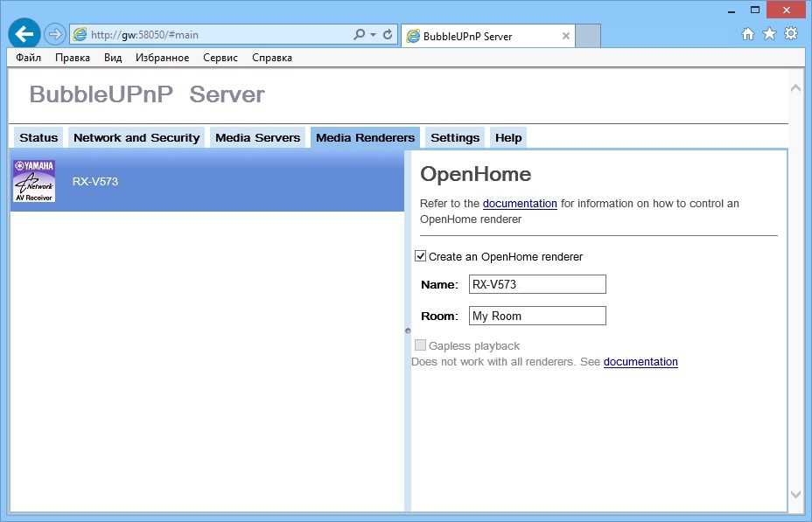The width and height of the screenshot is (812, 522).
Task: Click the IE page icon in address bar
Action: tap(80, 35)
